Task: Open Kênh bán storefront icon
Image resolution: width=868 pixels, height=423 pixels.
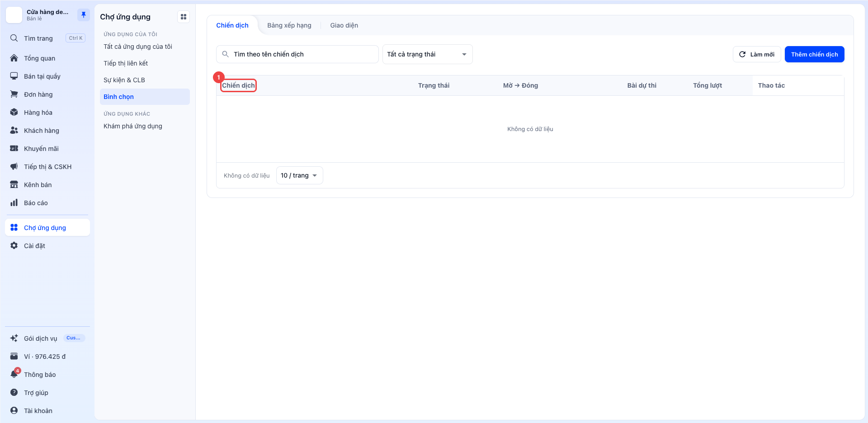Action: [14, 184]
